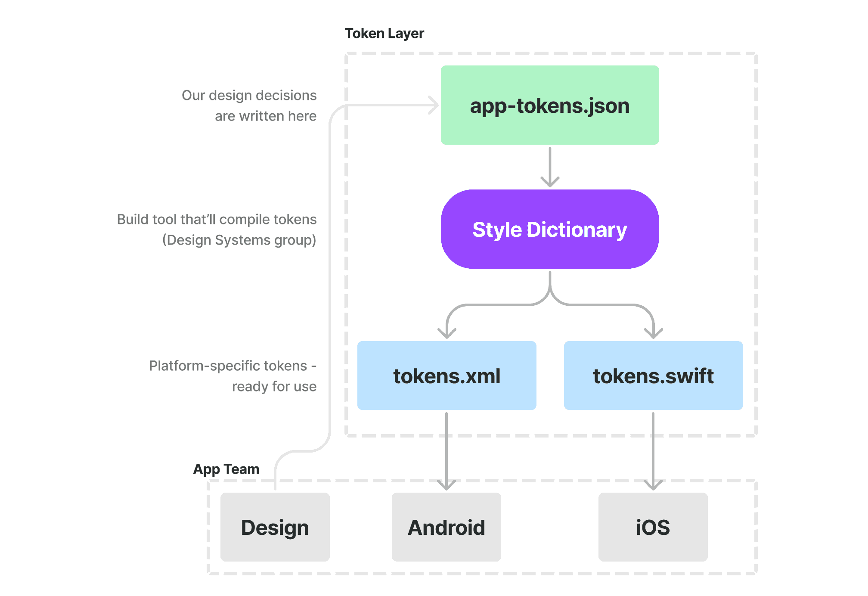Select the iOS box
The image size is (868, 596).
tap(653, 527)
